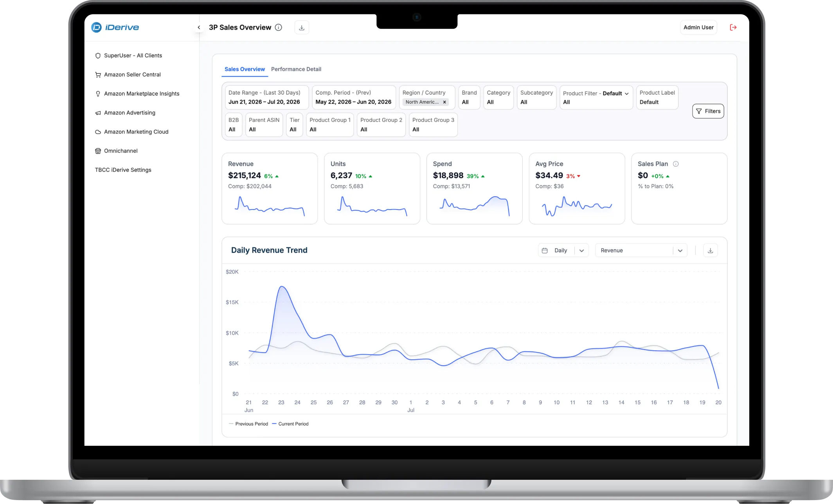Download the 3P Sales Overview report
The image size is (833, 504).
pos(302,27)
